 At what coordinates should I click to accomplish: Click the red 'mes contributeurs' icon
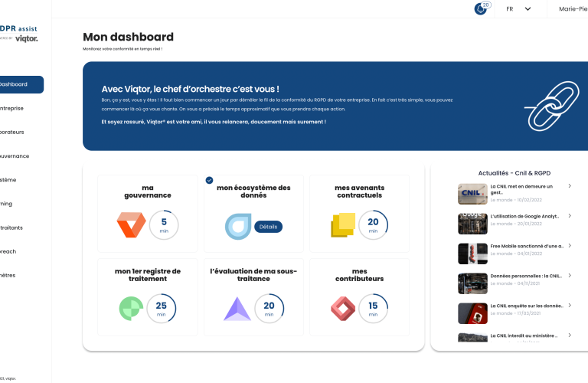click(x=343, y=308)
